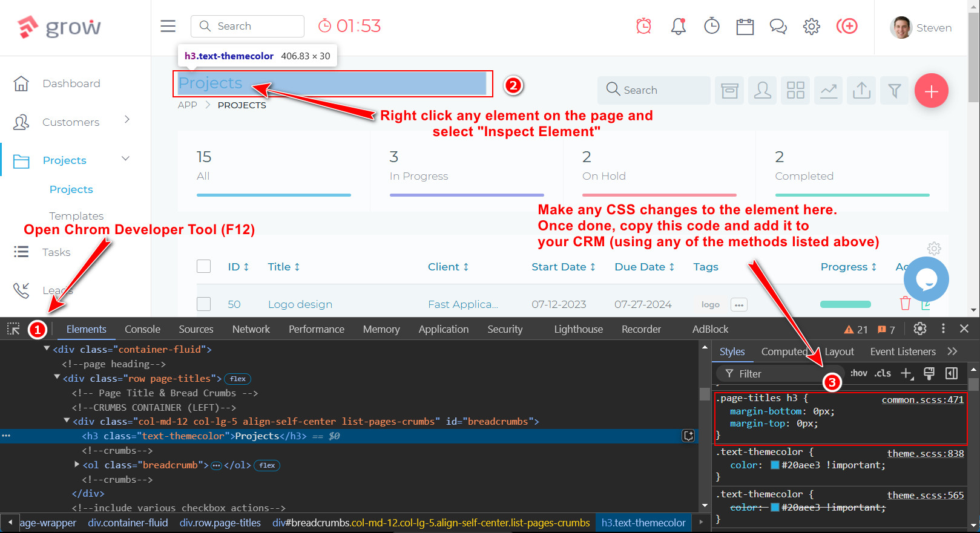
Task: Open the chat messages icon
Action: pos(778,27)
